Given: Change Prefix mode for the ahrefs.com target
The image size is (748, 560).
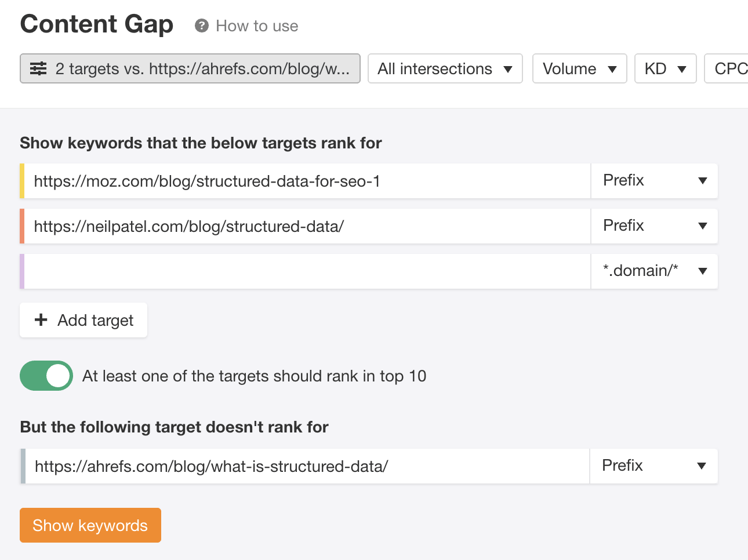Looking at the screenshot, I should pos(653,466).
